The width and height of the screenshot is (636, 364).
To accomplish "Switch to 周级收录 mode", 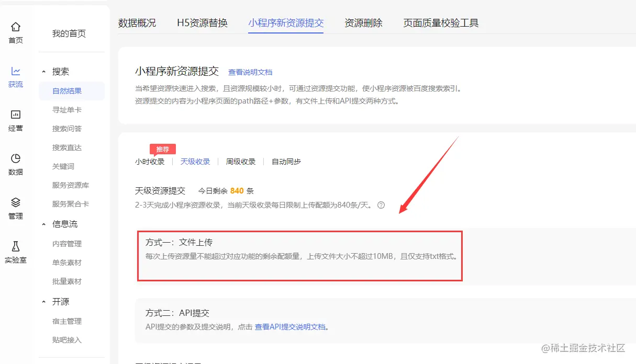I will point(240,162).
